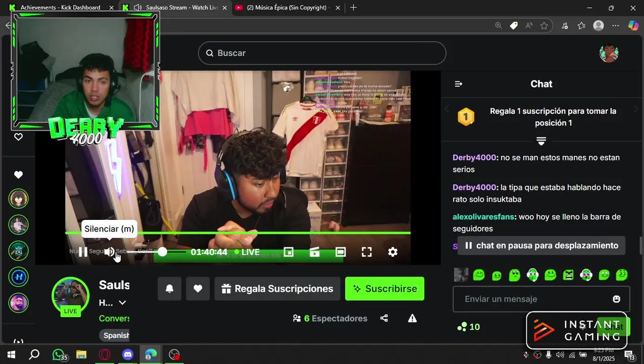Open the sidebar channel with DG logo
This screenshot has width=644, height=364.
[19, 251]
